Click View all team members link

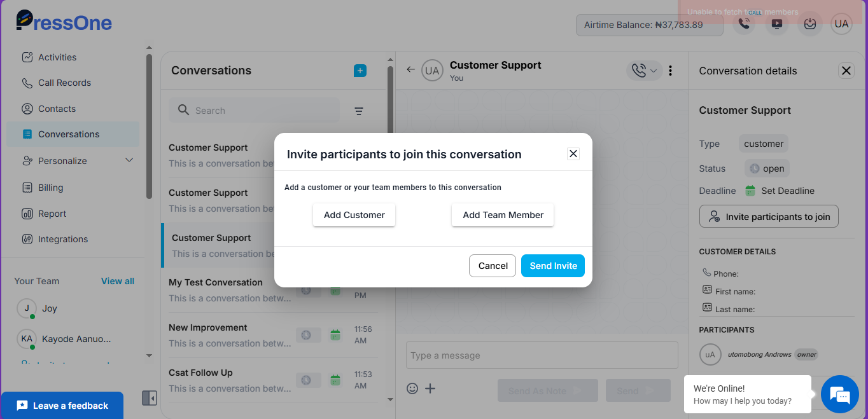118,281
